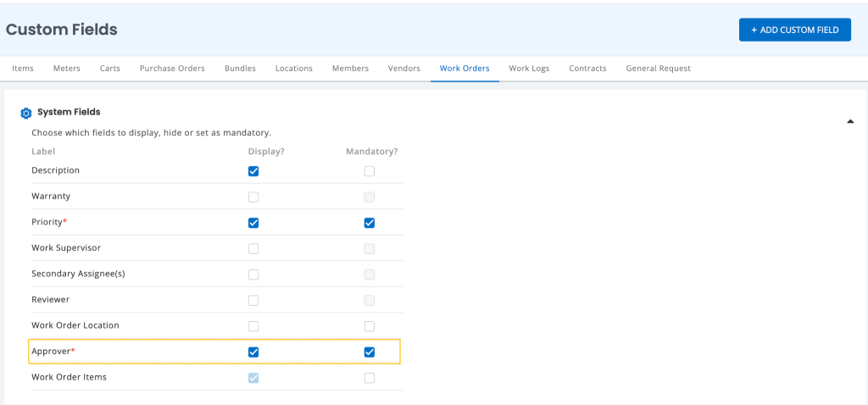The height and width of the screenshot is (405, 868).
Task: Uncheck Display for Priority
Action: 253,223
